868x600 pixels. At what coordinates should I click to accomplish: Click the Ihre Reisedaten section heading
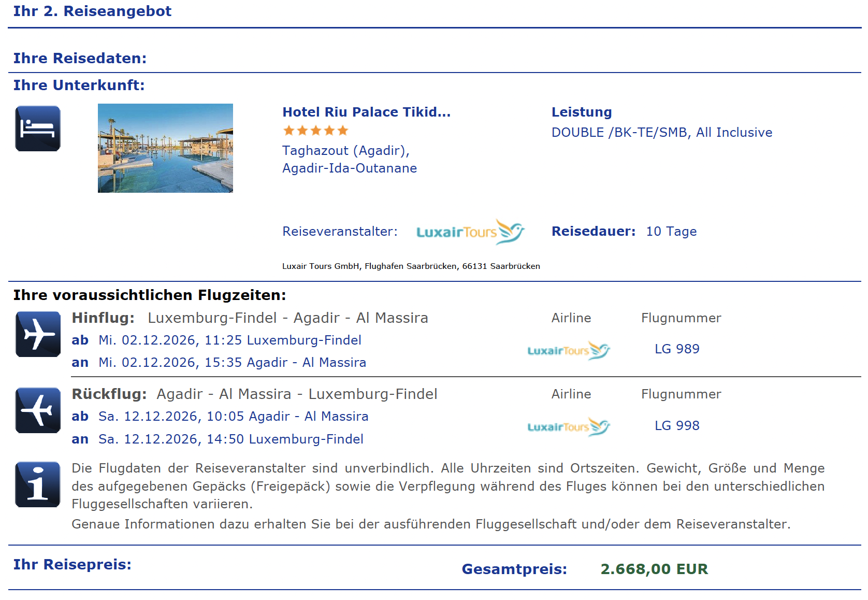click(x=80, y=58)
